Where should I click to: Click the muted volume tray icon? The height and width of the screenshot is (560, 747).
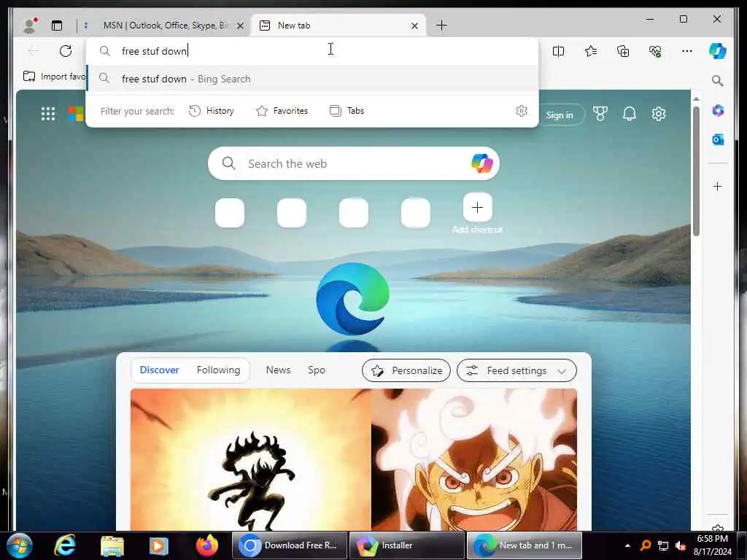[681, 545]
